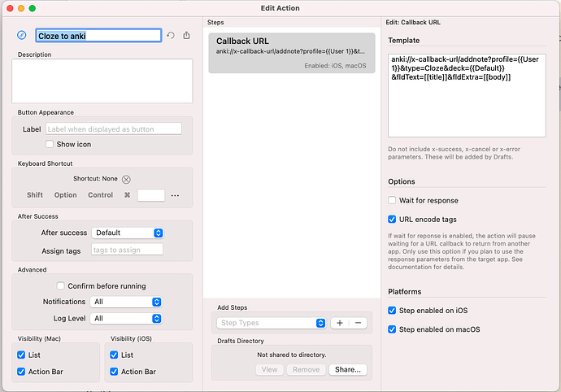The image size is (561, 392).
Task: Minimize the Edit Action window
Action: [x=21, y=8]
